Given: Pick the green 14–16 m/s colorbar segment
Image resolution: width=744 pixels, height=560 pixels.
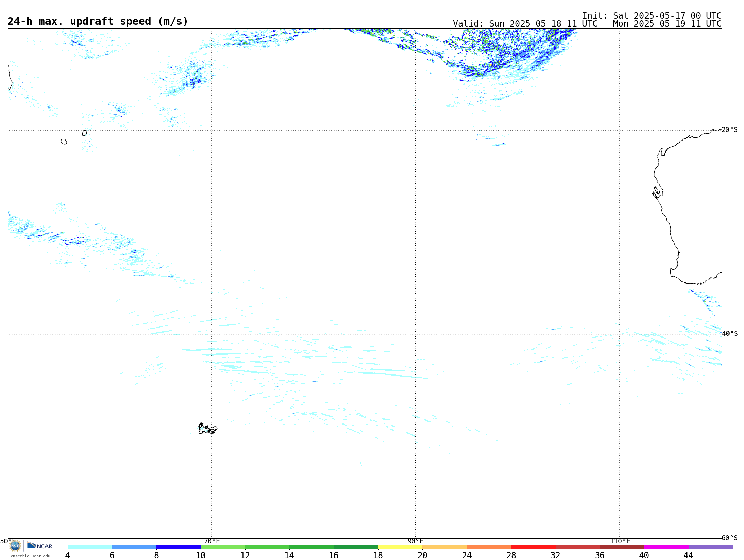Looking at the screenshot, I should [312, 547].
